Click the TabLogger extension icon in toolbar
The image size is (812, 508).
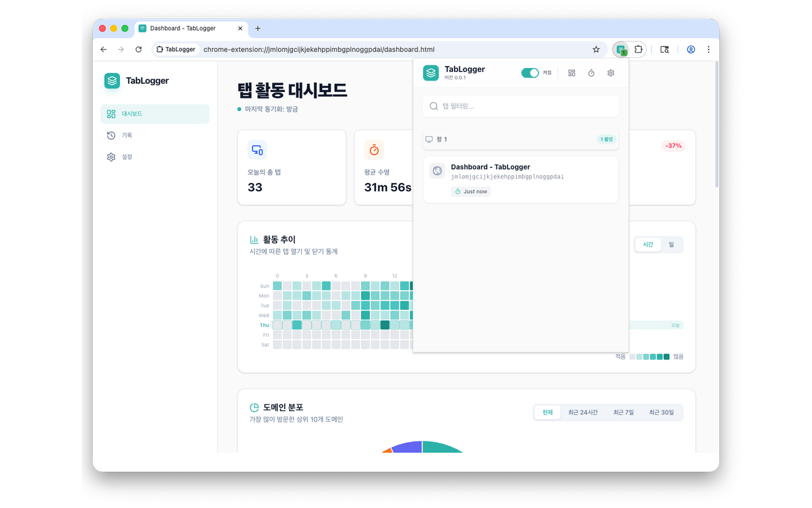pos(621,50)
